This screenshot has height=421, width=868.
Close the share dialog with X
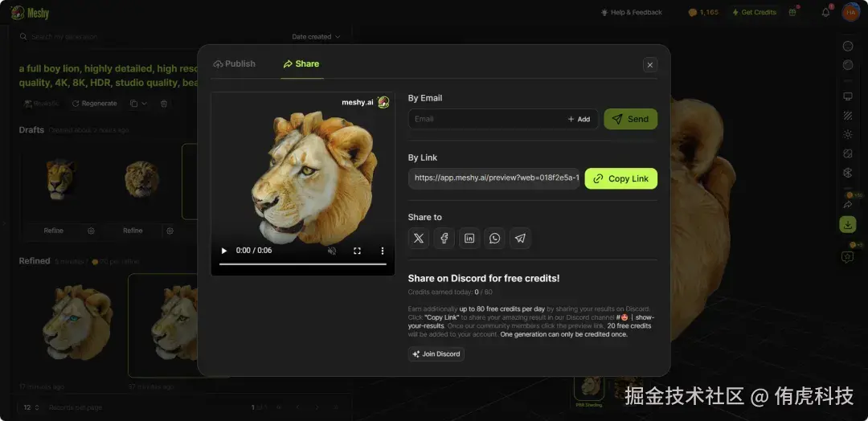tap(650, 65)
